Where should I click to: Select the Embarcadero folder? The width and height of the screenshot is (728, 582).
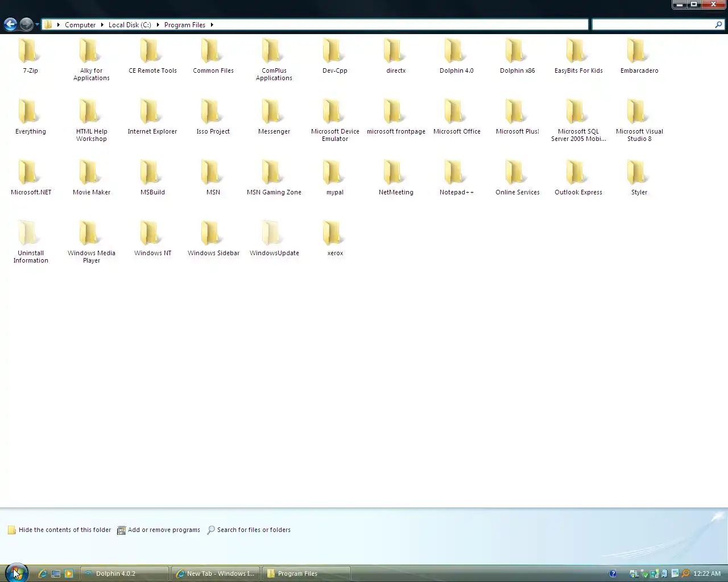coord(639,56)
